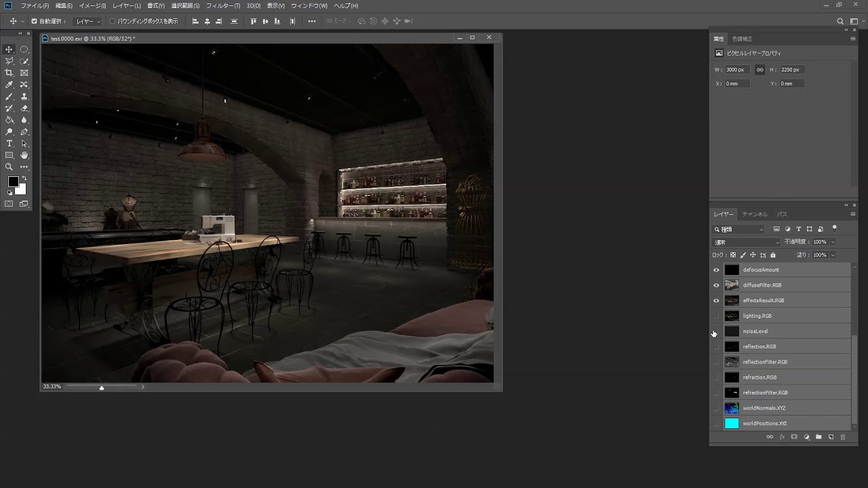Open the Properties panel flyout menu

[x=852, y=39]
